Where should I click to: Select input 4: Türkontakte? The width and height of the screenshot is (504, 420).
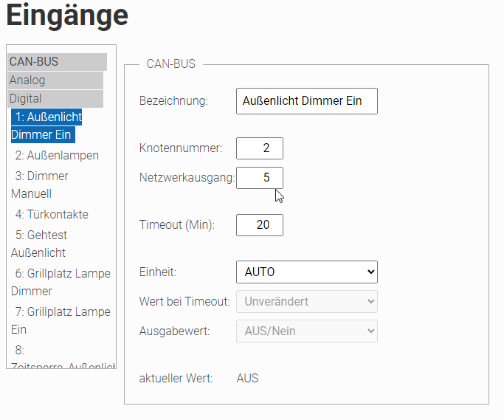pos(52,215)
